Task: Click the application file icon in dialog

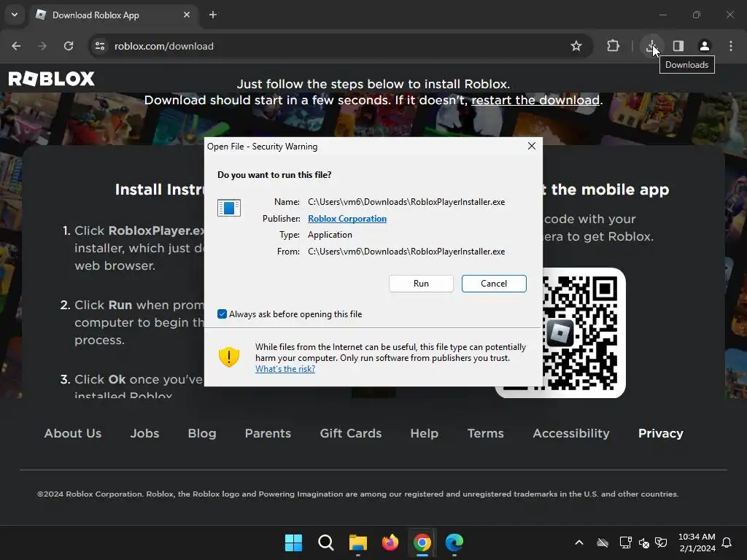Action: 228,208
